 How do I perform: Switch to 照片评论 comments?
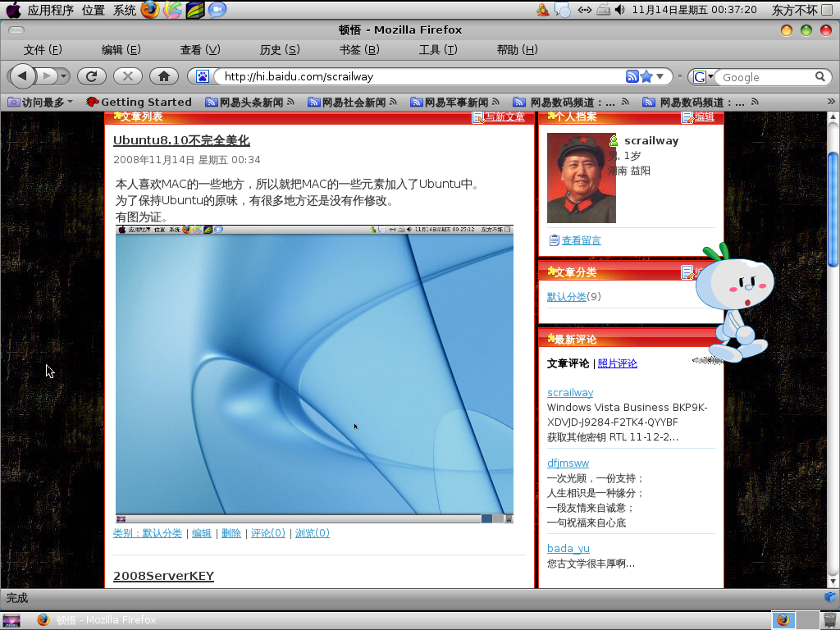point(617,363)
